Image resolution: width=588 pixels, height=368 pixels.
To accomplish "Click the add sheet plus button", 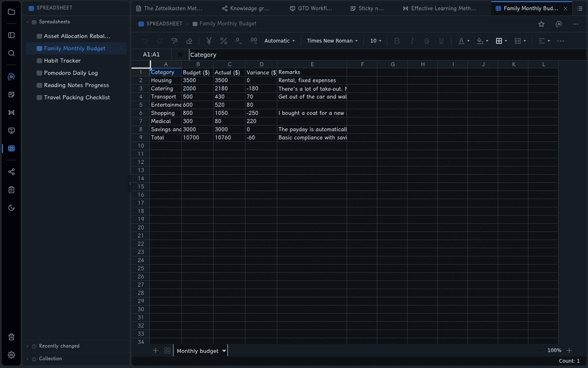I will 156,351.
